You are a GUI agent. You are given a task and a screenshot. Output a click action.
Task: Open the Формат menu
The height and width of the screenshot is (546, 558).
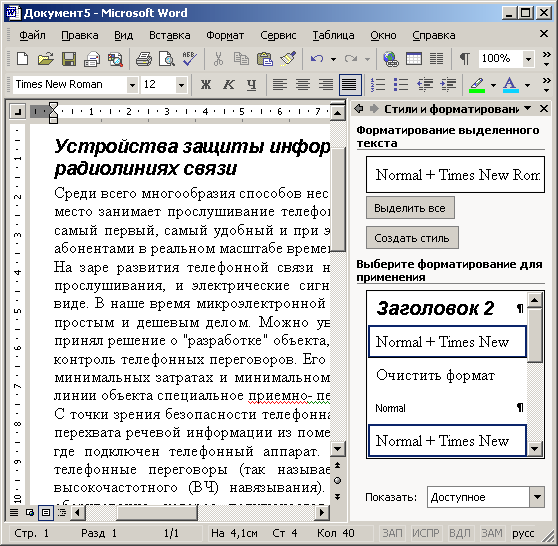[225, 35]
